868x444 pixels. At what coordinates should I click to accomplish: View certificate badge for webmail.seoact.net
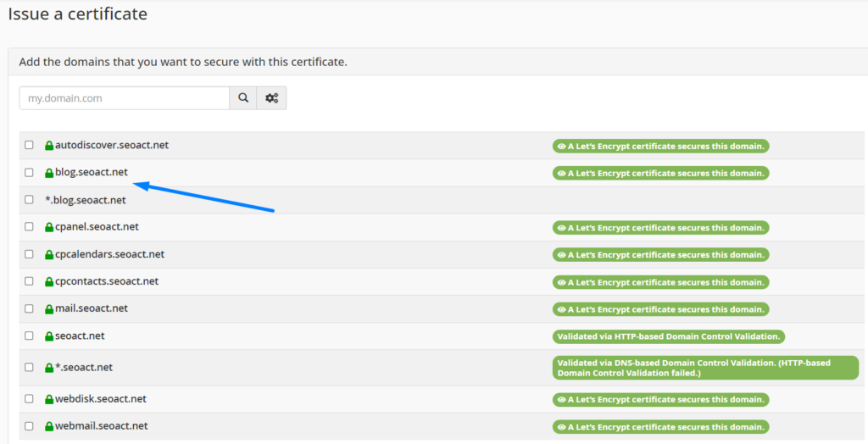point(660,427)
